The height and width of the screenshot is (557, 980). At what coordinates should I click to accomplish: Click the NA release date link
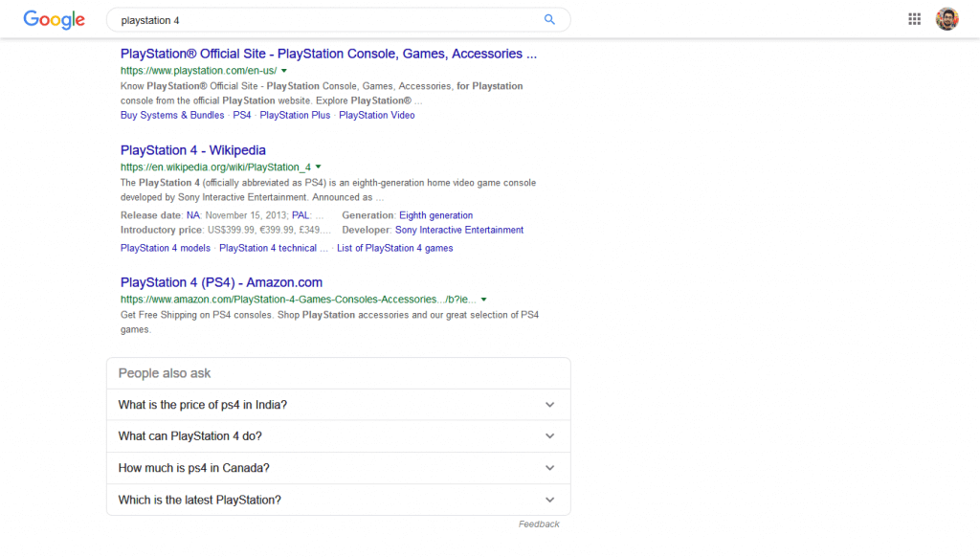click(x=193, y=215)
